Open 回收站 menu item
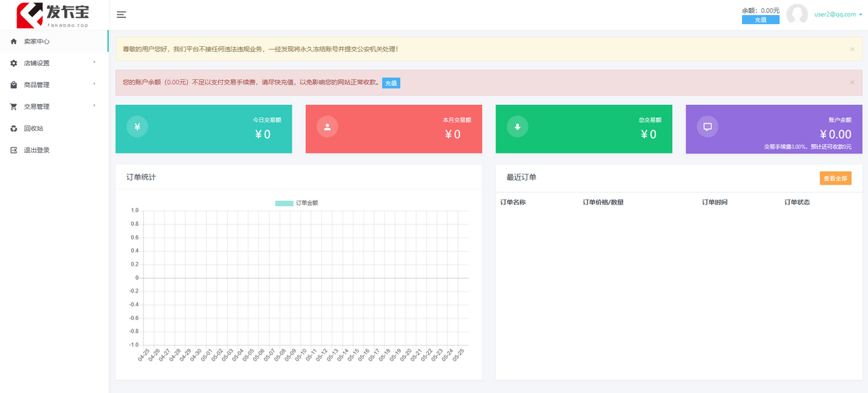868x393 pixels. [54, 128]
